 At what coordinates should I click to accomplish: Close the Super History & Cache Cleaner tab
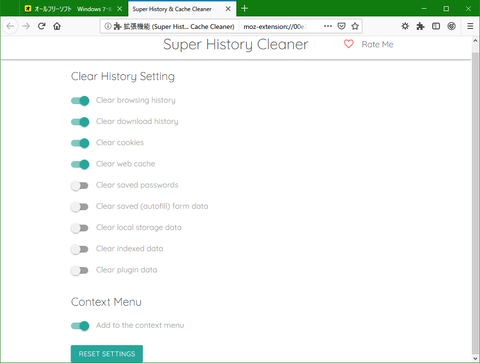click(x=228, y=9)
